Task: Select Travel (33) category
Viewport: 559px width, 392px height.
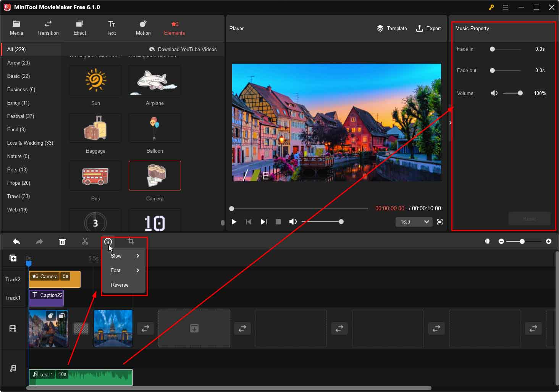Action: [x=31, y=196]
